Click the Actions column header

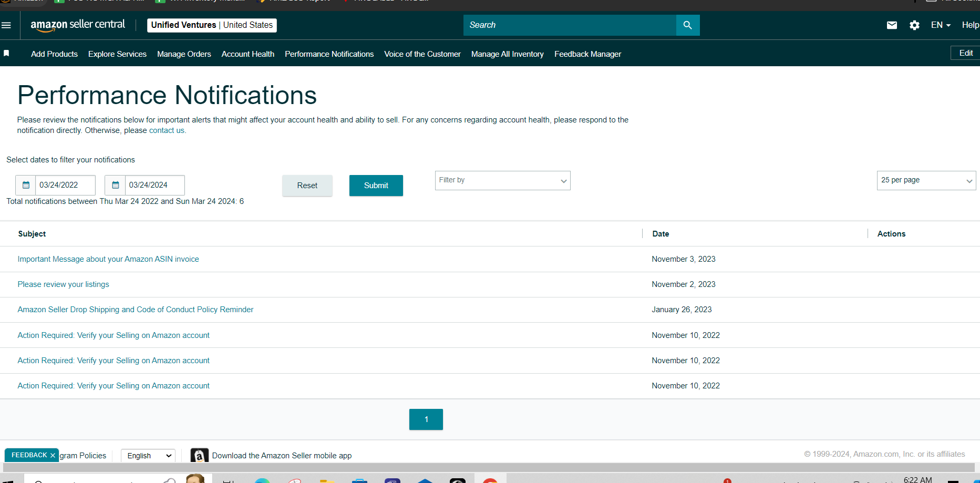click(891, 234)
